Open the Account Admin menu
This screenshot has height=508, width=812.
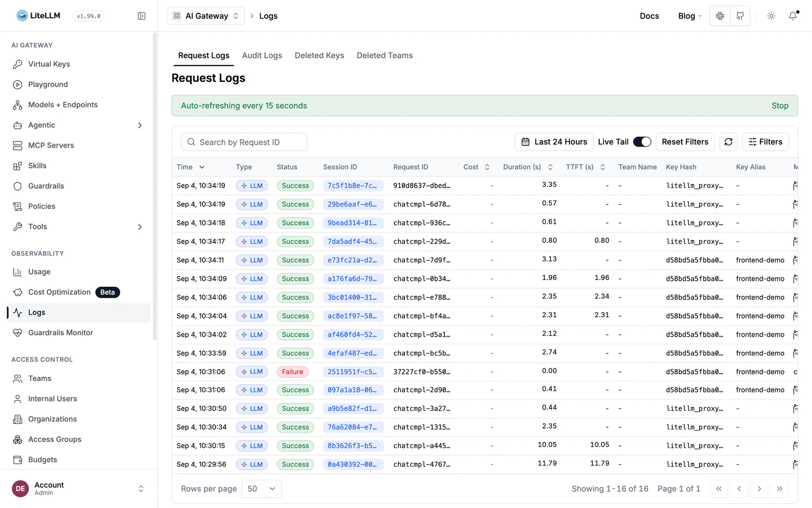[x=78, y=489]
